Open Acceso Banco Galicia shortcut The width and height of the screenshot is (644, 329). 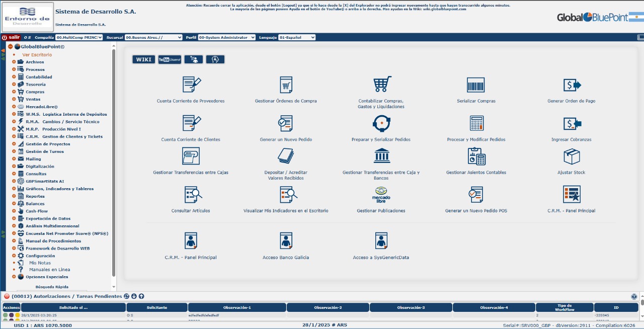286,241
